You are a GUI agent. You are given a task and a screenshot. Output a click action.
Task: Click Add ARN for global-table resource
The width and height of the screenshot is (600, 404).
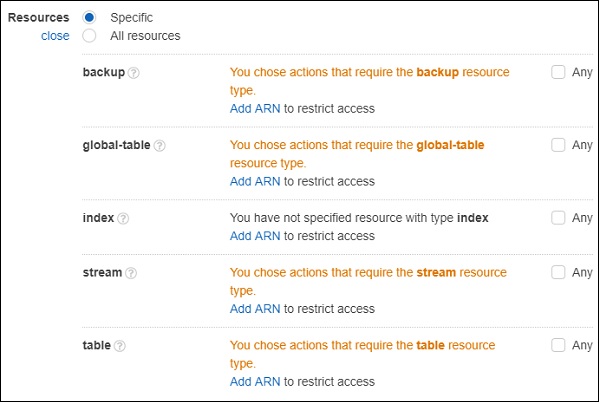(x=254, y=182)
